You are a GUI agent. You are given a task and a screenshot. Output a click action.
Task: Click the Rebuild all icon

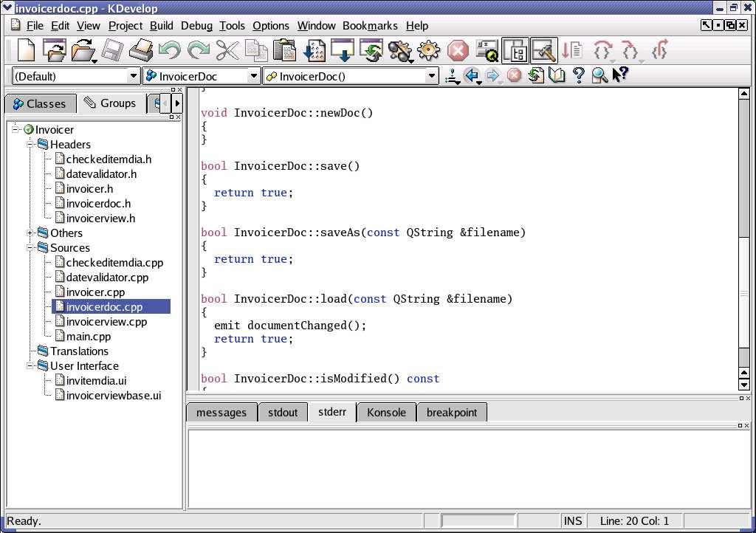pyautogui.click(x=371, y=50)
